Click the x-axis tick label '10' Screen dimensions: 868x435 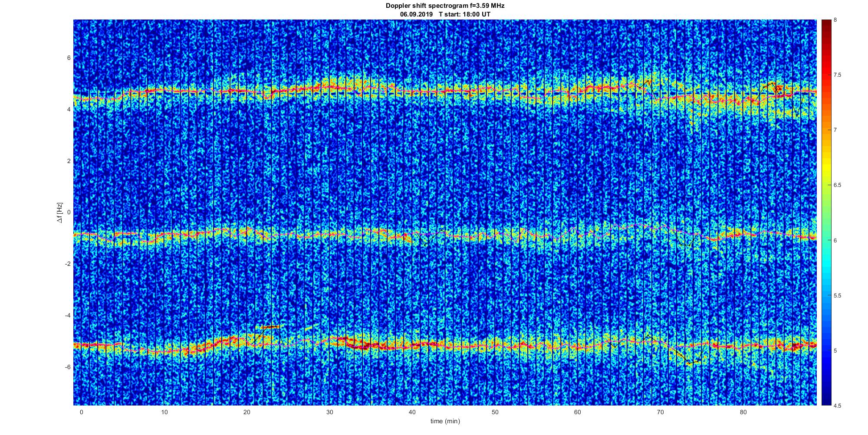[164, 412]
